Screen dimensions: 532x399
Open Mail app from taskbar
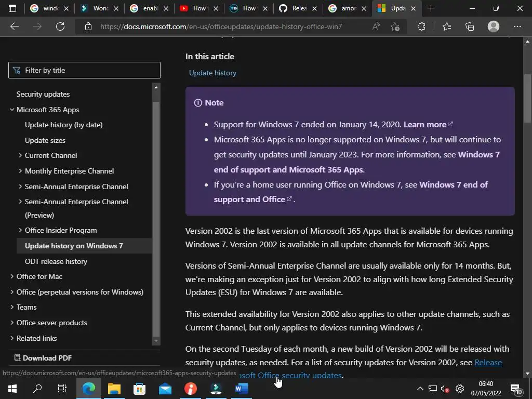point(165,389)
